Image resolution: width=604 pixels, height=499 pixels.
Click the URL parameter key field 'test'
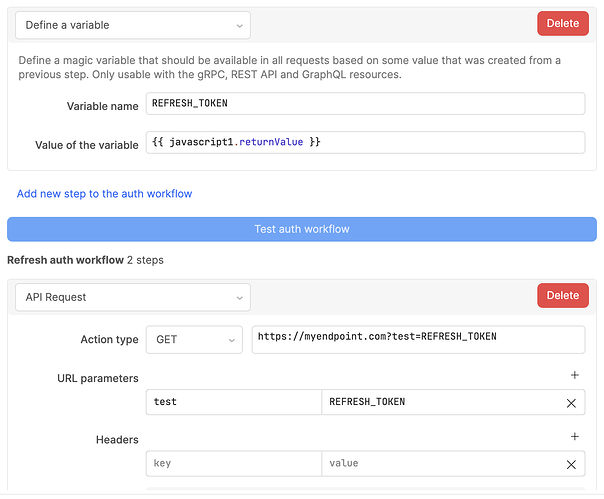(234, 402)
